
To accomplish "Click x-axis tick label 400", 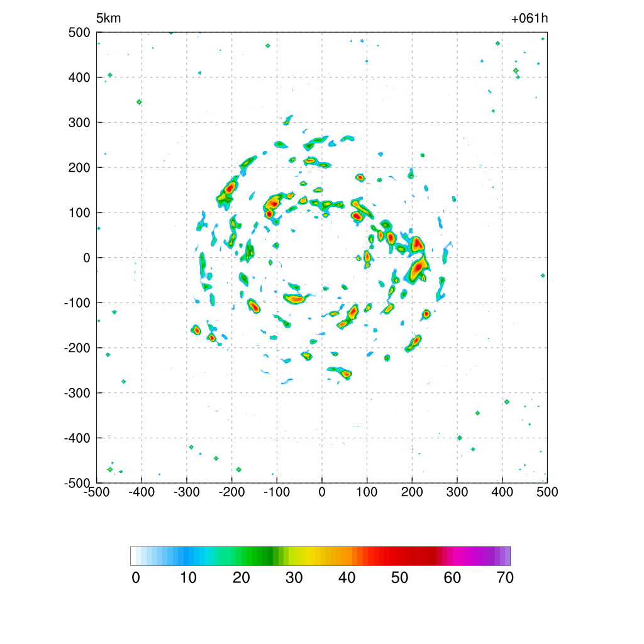I will pyautogui.click(x=502, y=492).
